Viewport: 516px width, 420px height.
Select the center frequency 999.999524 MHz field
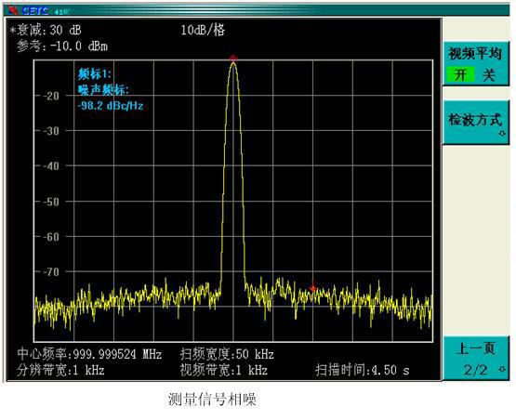pos(89,354)
